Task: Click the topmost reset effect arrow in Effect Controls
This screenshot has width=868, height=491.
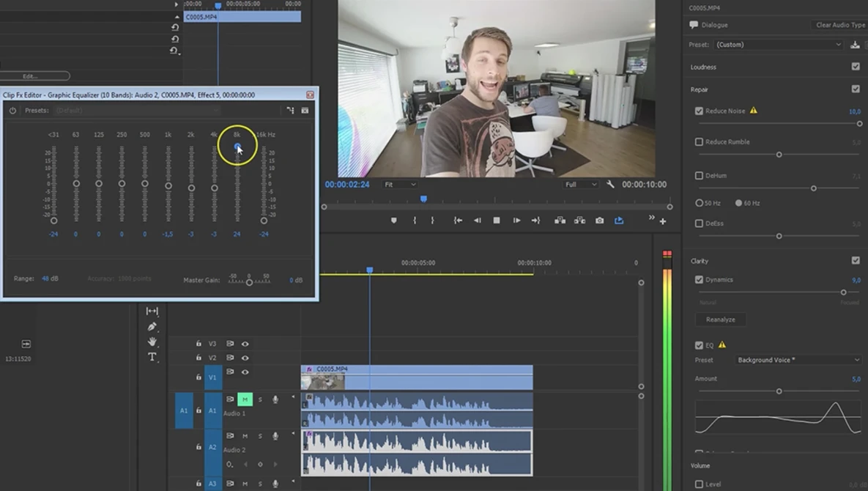Action: pyautogui.click(x=175, y=27)
